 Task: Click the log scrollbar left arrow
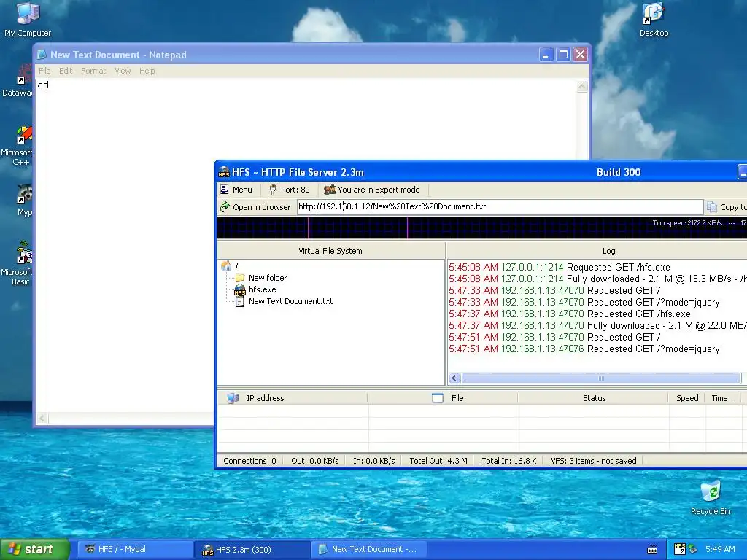(x=454, y=378)
